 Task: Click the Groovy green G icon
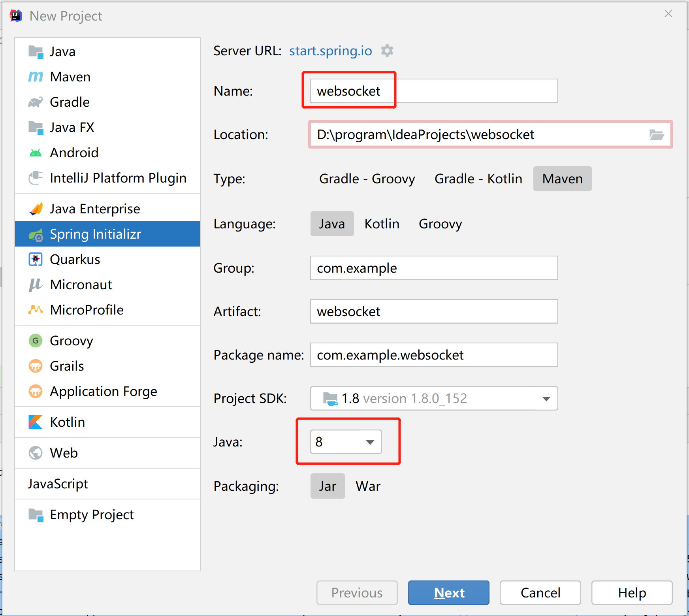[x=36, y=341]
